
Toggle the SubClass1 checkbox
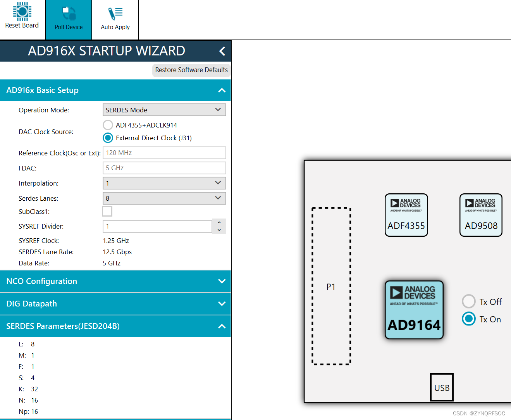pos(107,212)
